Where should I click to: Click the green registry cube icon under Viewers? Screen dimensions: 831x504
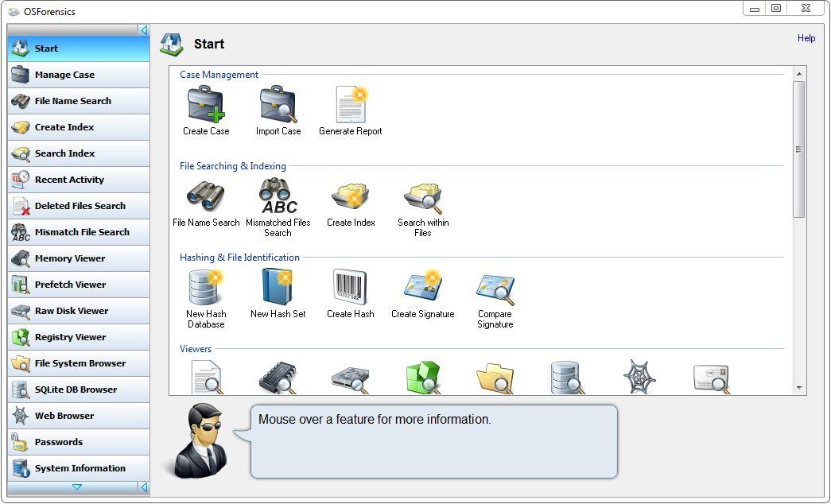[x=422, y=378]
